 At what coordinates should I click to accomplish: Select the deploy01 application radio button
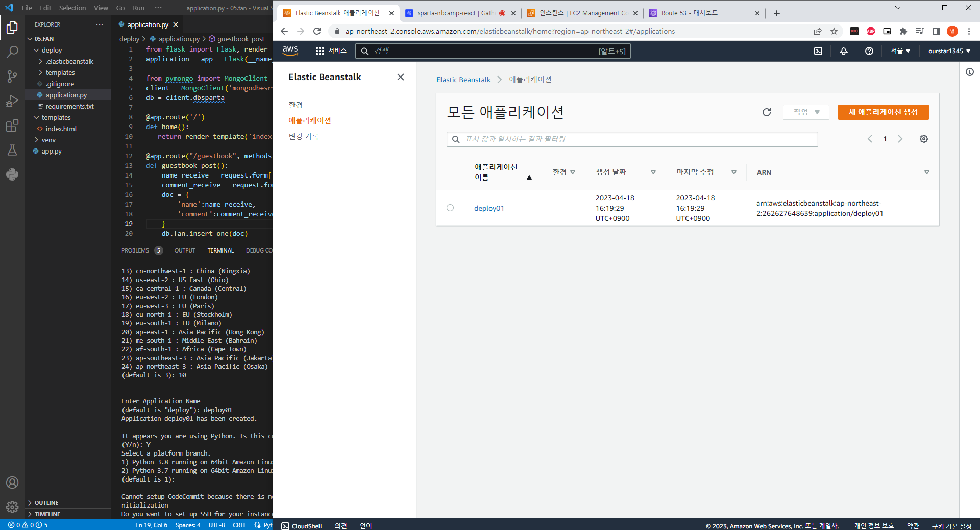tap(450, 208)
